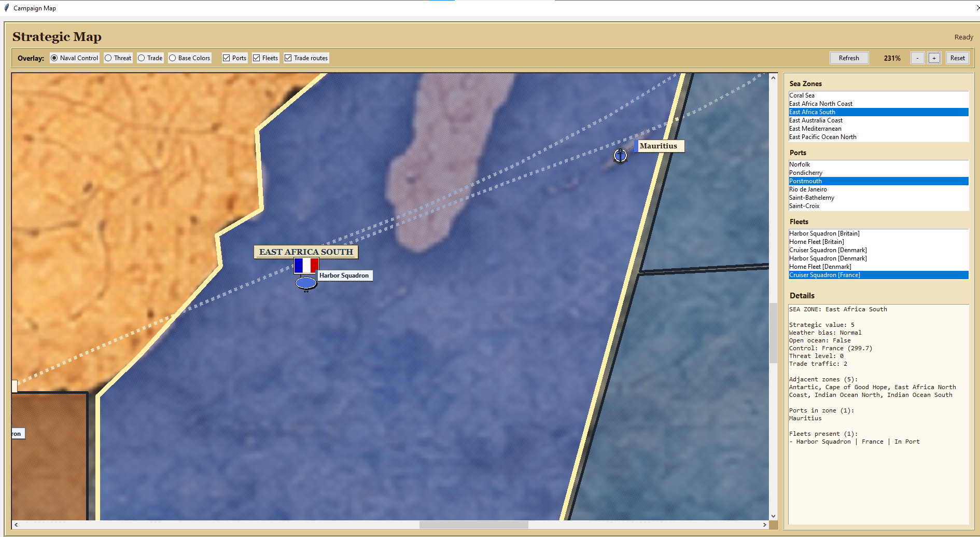Select Harbor Squadron [Britain] fleet
The image size is (980, 537).
pyautogui.click(x=878, y=233)
